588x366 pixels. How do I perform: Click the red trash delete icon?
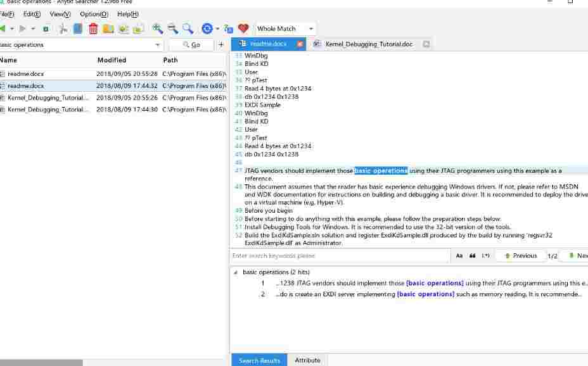[x=93, y=28]
